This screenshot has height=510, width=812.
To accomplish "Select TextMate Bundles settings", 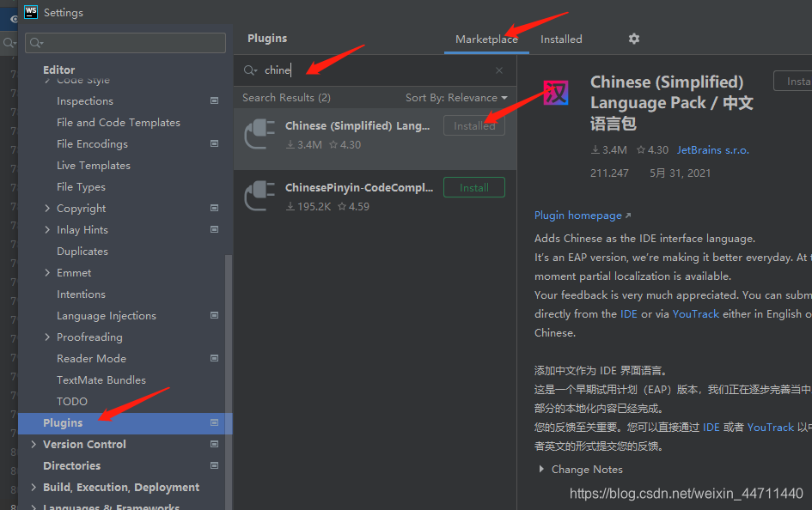I will point(101,380).
